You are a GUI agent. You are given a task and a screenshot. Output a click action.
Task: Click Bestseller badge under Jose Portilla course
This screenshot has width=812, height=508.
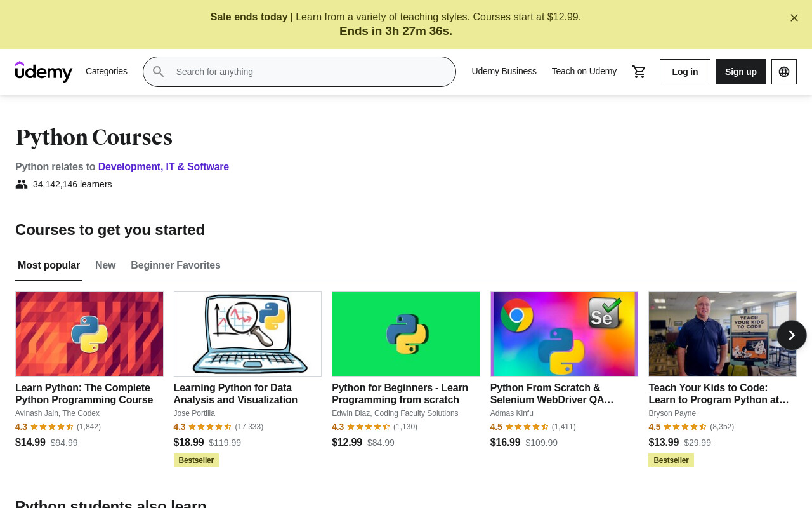[x=196, y=460]
